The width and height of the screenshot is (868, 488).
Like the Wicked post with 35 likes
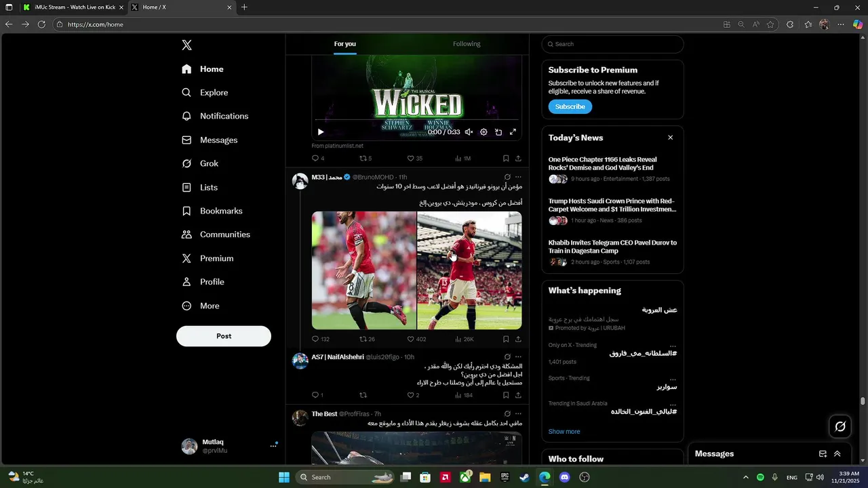pos(414,159)
